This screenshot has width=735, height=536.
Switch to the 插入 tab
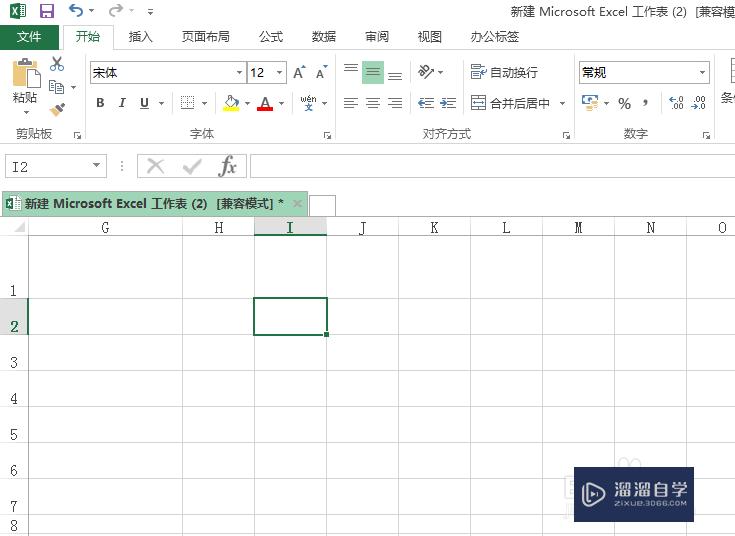141,37
